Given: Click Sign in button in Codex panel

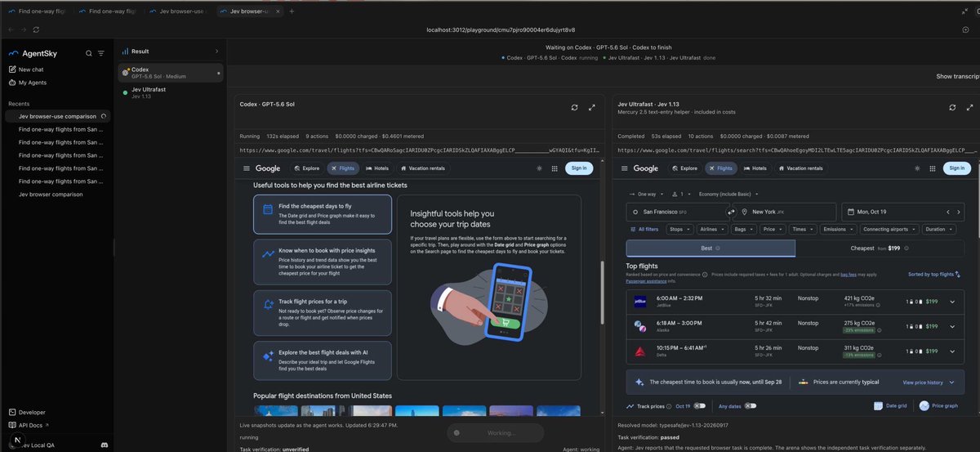Looking at the screenshot, I should click(x=579, y=168).
